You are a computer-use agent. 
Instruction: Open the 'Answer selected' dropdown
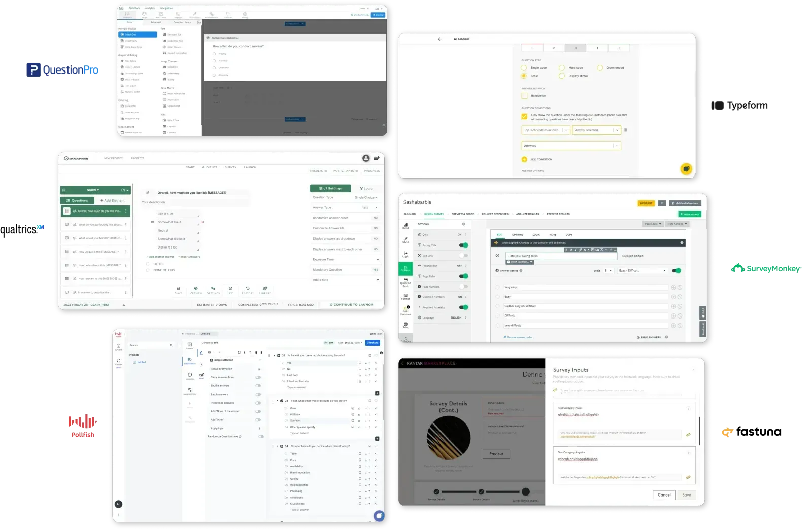coord(597,130)
